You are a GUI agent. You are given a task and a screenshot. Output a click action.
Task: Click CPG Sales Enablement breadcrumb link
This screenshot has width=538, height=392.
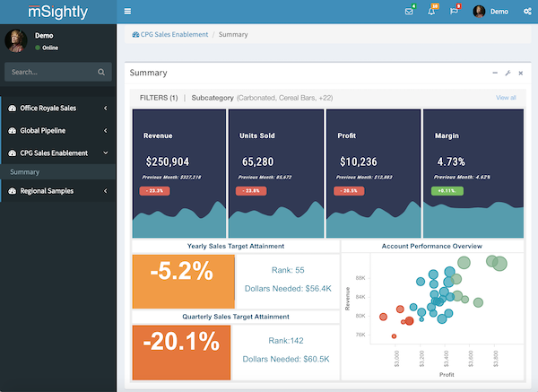[174, 34]
